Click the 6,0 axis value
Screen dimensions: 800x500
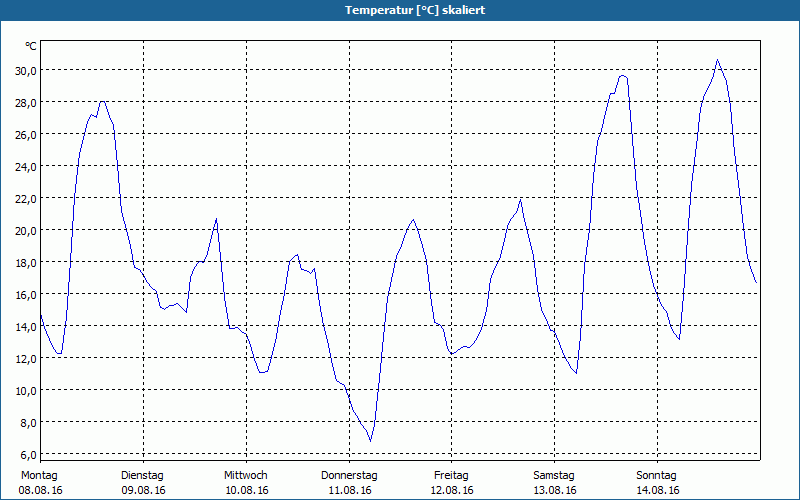coord(28,455)
